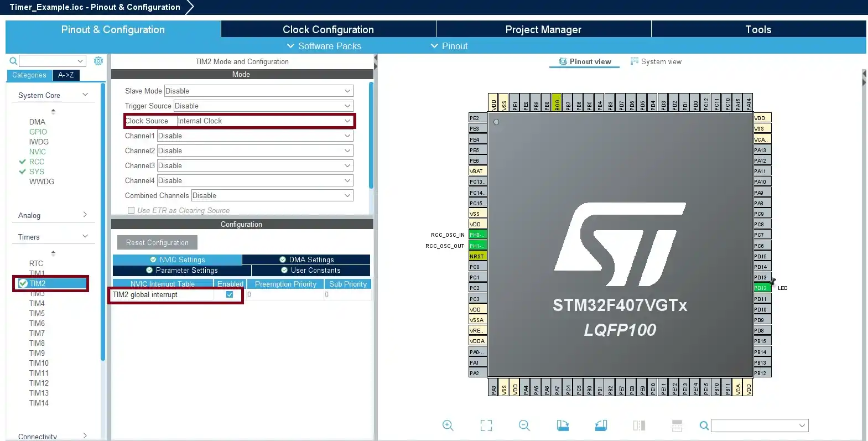Rotate the chip view clockwise
Screen dimensions: 868x441
pyautogui.click(x=563, y=426)
